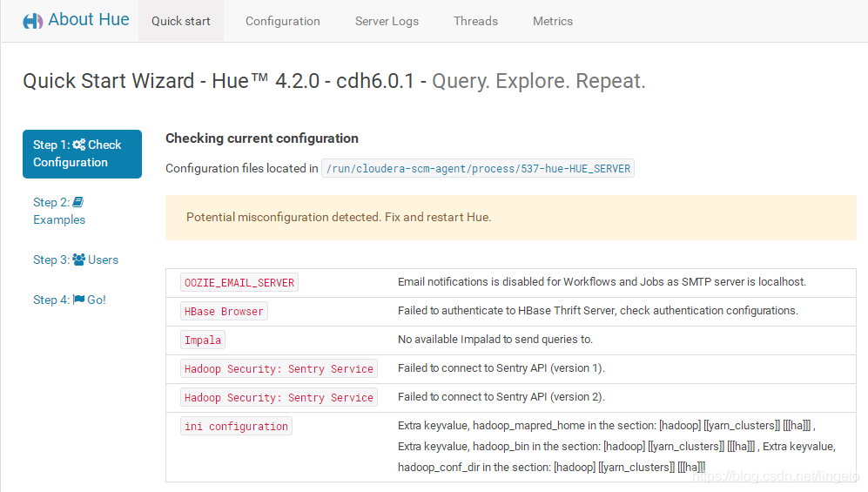Click the book icon in Step 2
The image size is (868, 492).
click(x=78, y=202)
